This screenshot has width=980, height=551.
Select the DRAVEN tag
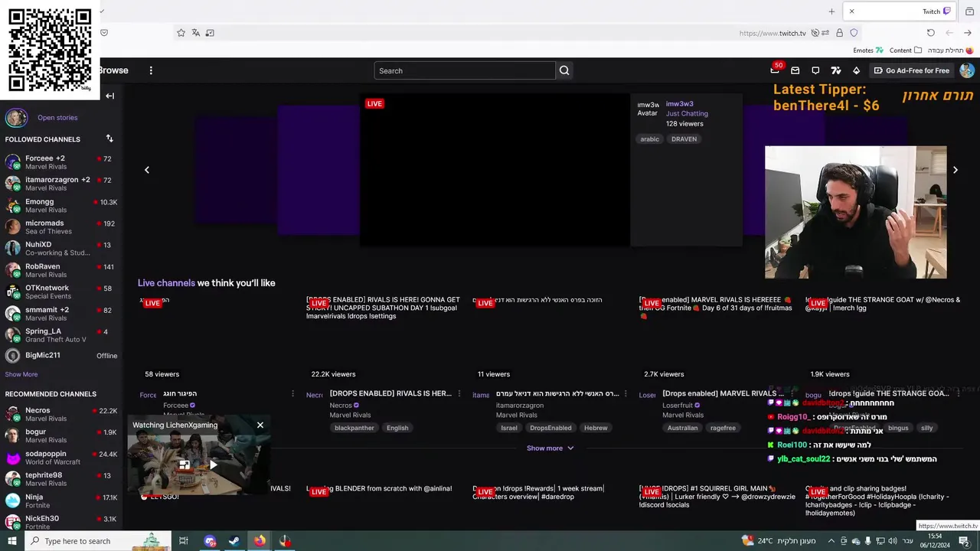click(684, 139)
